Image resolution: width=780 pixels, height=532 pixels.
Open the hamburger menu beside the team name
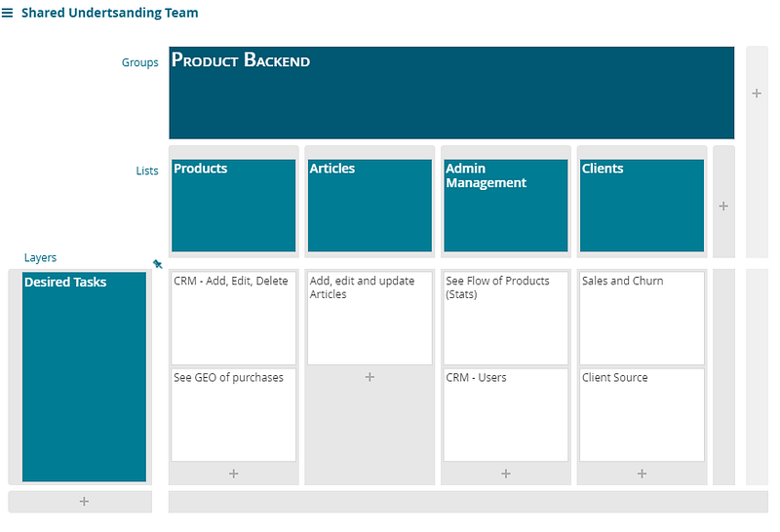[8, 13]
